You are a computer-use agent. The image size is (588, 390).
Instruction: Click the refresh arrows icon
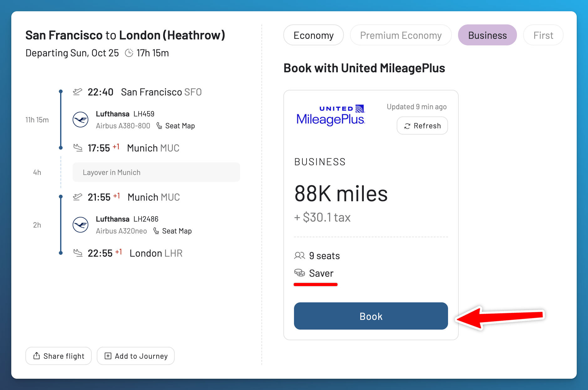[407, 126]
